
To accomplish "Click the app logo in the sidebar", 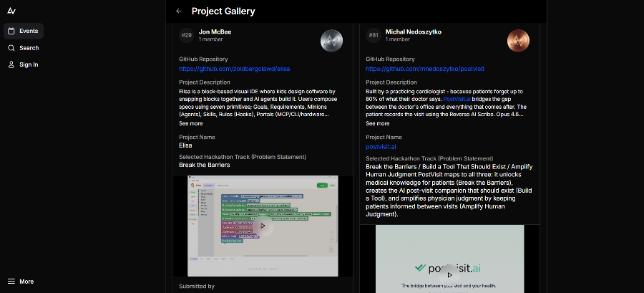I will [x=11, y=11].
